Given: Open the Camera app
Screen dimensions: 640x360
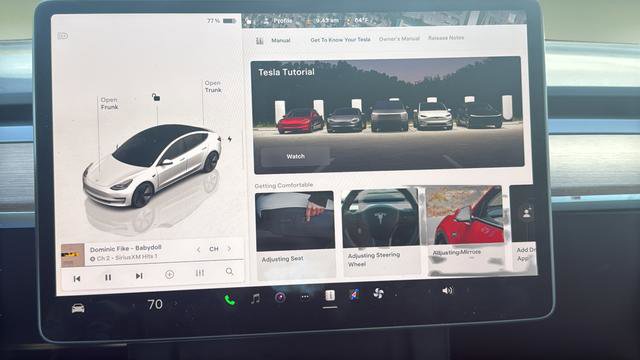Looking at the screenshot, I should click(280, 297).
